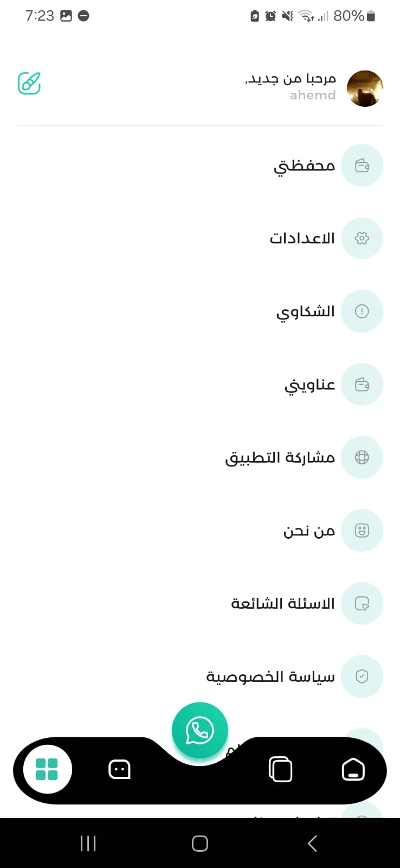Go to the home tab

pos(353,769)
